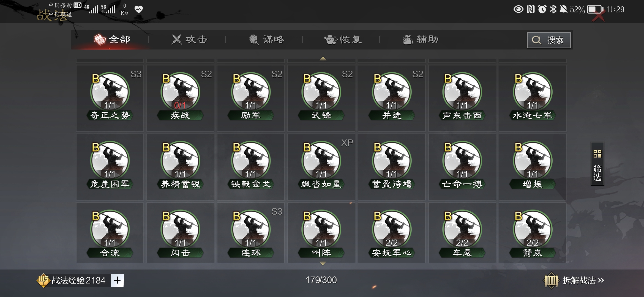The width and height of the screenshot is (644, 297).
Task: Tap the Bluetooth status icon
Action: (x=553, y=9)
